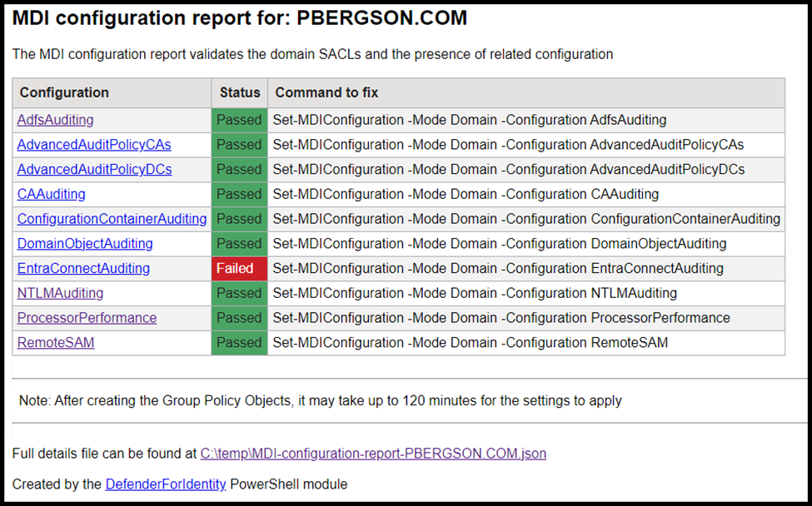812x506 pixels.
Task: Click the Passed status for AdfsAuditing
Action: (x=239, y=120)
